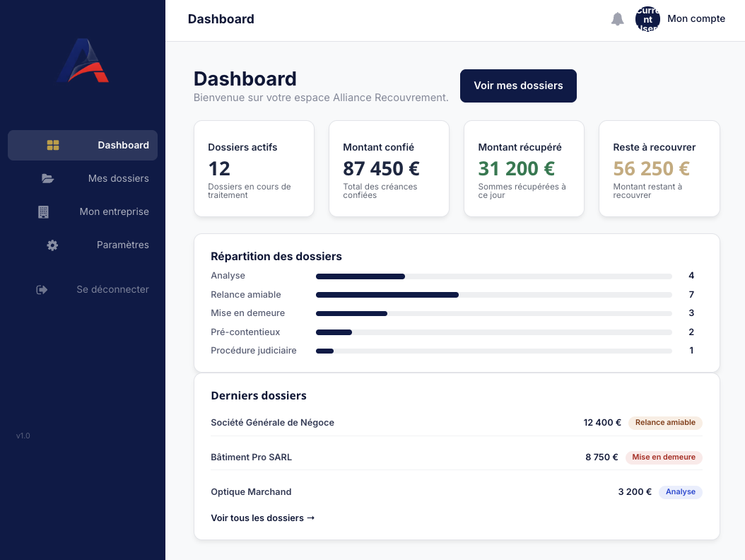Click the Montant récupéré card
Image resolution: width=745 pixels, height=560 pixels.
pyautogui.click(x=524, y=169)
